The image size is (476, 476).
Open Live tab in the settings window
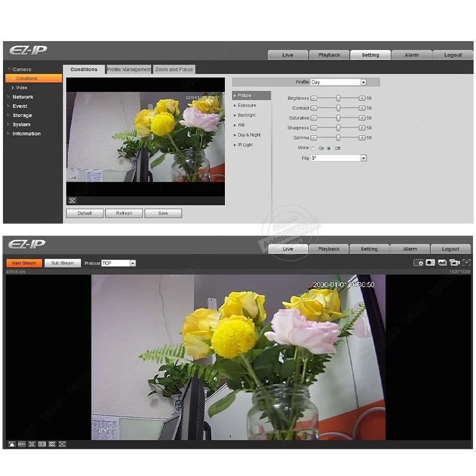(x=288, y=55)
